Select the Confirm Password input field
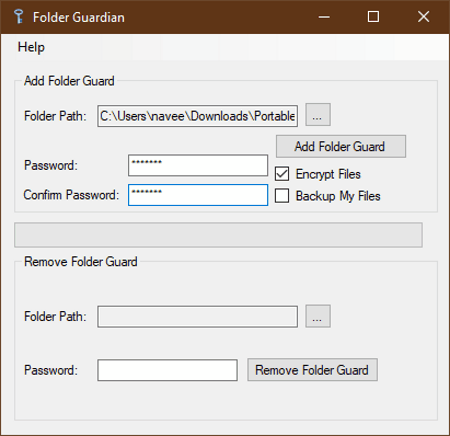Viewport: 450px width, 436px height. click(x=198, y=195)
